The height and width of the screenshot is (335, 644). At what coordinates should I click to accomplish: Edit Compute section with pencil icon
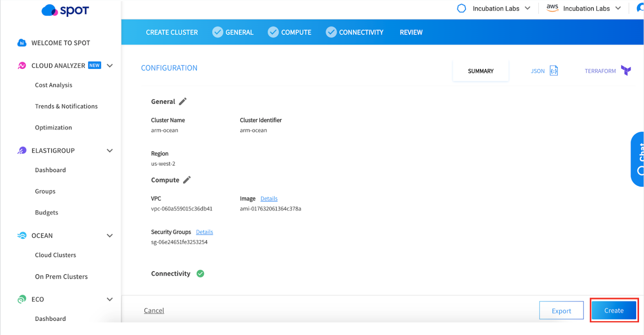tap(187, 180)
